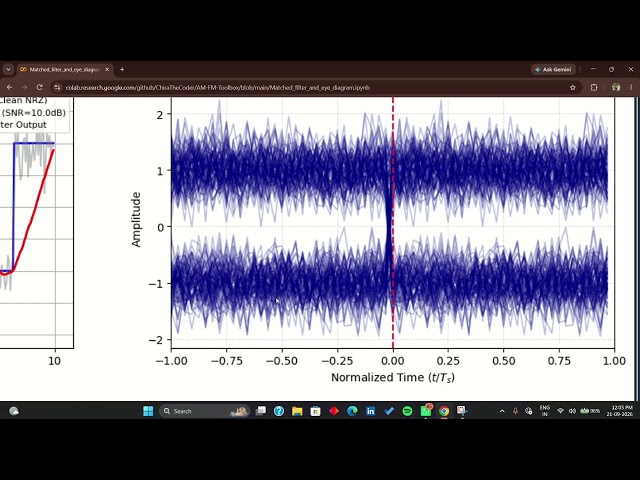The height and width of the screenshot is (480, 640).
Task: Expand the hidden system tray icons
Action: tap(502, 411)
